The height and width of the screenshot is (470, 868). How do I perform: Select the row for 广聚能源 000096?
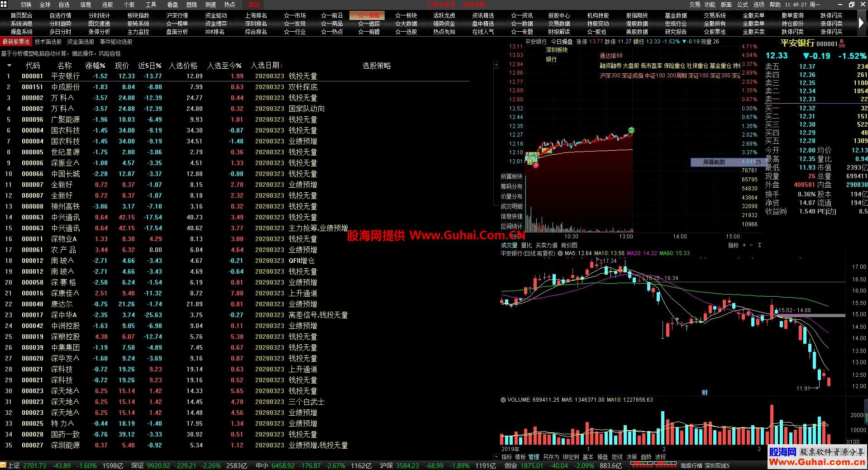[x=235, y=119]
